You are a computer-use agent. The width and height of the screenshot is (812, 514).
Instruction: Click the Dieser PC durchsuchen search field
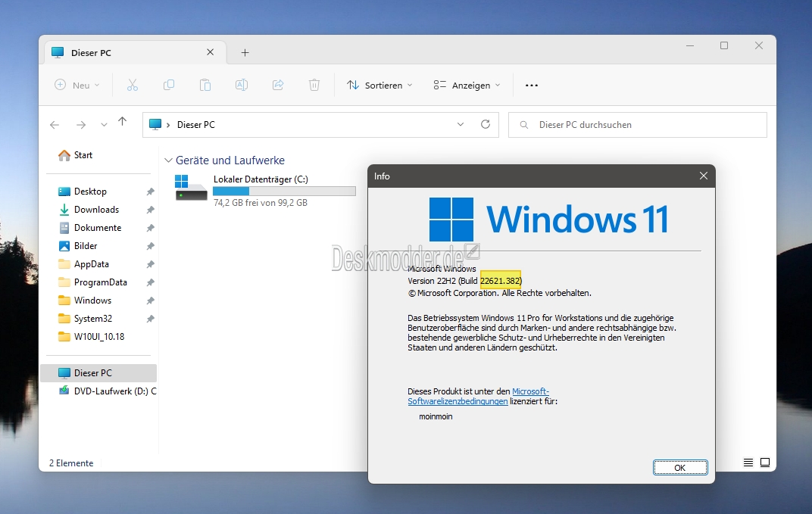pyautogui.click(x=638, y=125)
